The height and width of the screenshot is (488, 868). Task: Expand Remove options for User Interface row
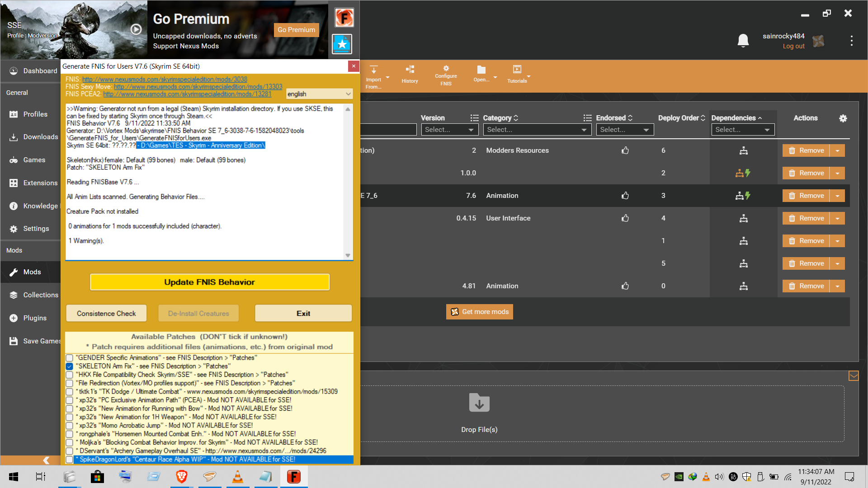point(837,218)
